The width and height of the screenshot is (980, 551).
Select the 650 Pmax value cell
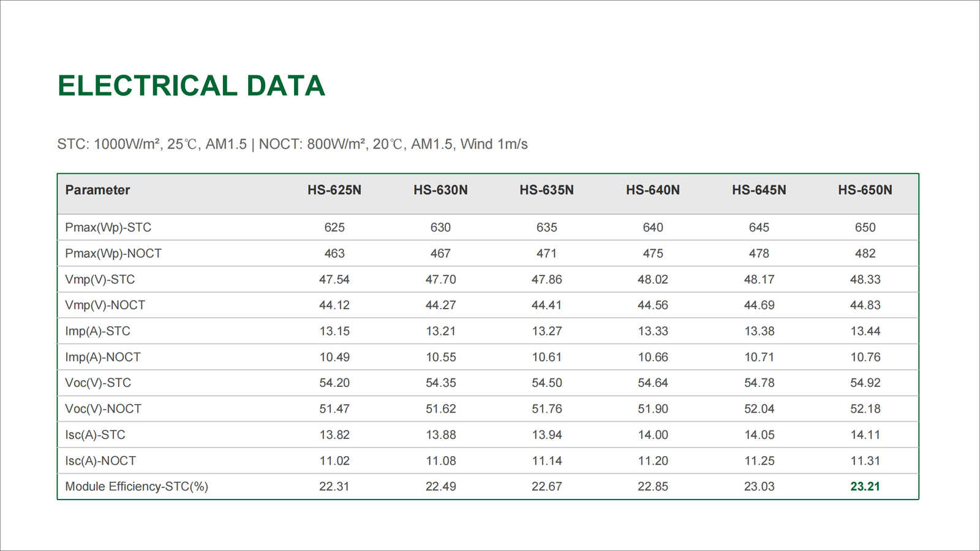[865, 228]
